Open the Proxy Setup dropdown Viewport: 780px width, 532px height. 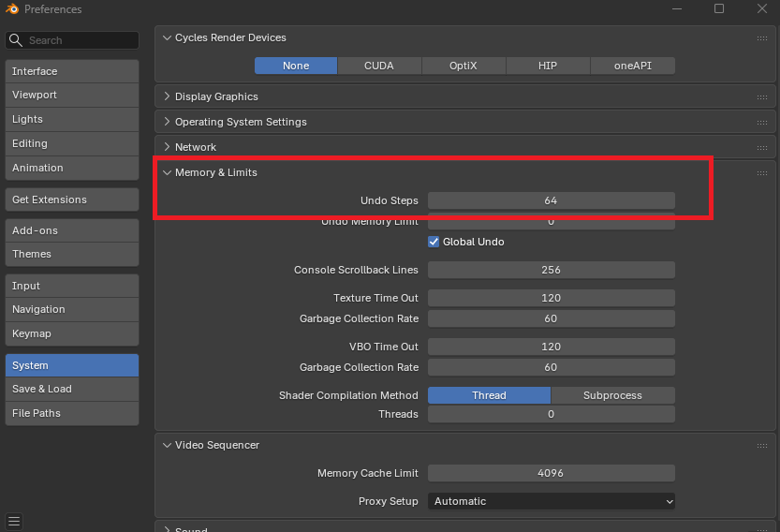(x=552, y=501)
